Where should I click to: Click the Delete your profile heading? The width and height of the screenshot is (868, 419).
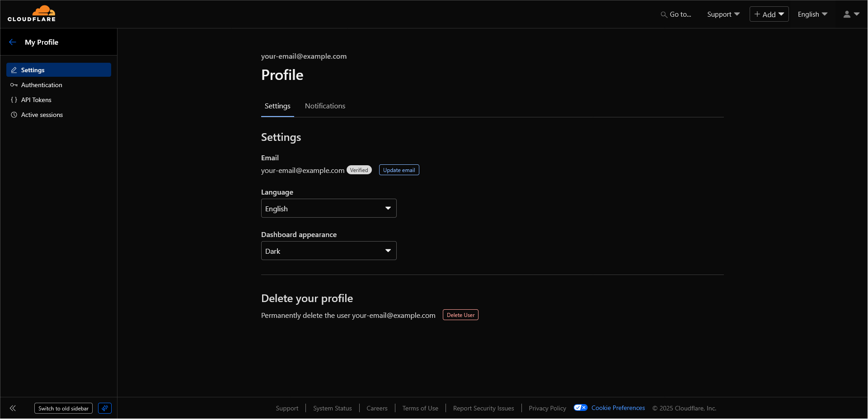coord(307,298)
